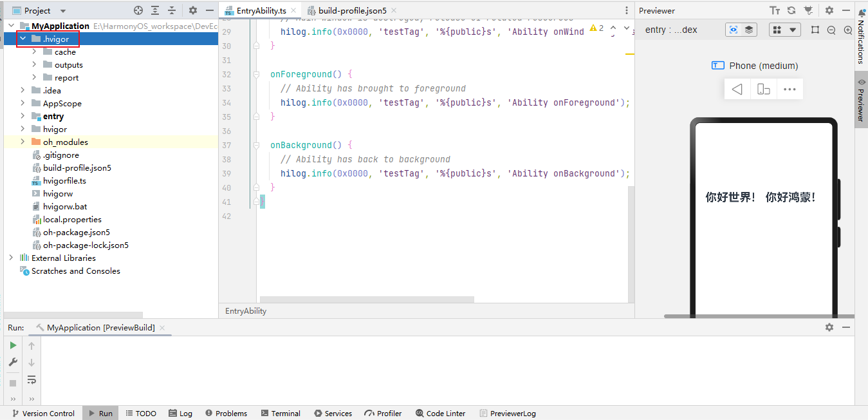The width and height of the screenshot is (868, 420).
Task: Click the Expand All icon in Project panel
Action: 155,10
